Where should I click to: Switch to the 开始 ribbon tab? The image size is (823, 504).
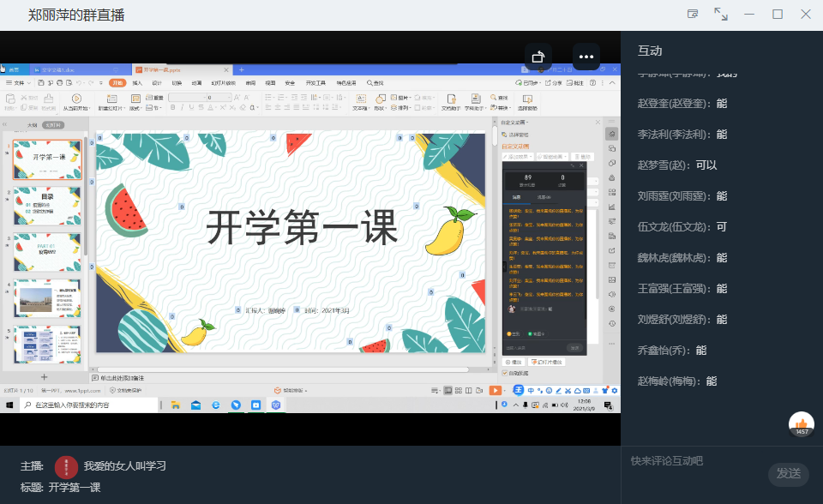tap(117, 83)
